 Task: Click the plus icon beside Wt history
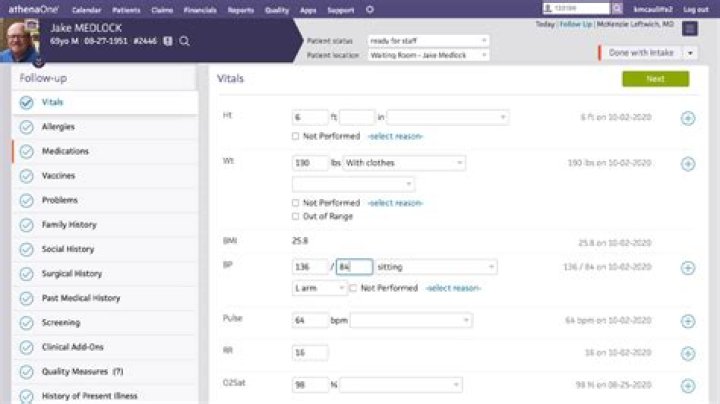tap(688, 164)
